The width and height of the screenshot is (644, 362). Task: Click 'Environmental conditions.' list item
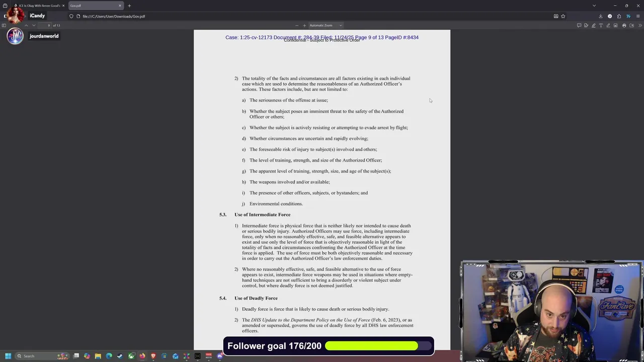point(276,204)
